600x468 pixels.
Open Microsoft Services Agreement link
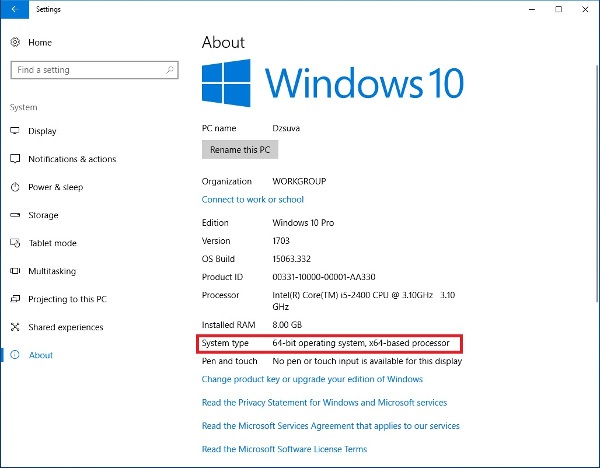click(x=331, y=426)
